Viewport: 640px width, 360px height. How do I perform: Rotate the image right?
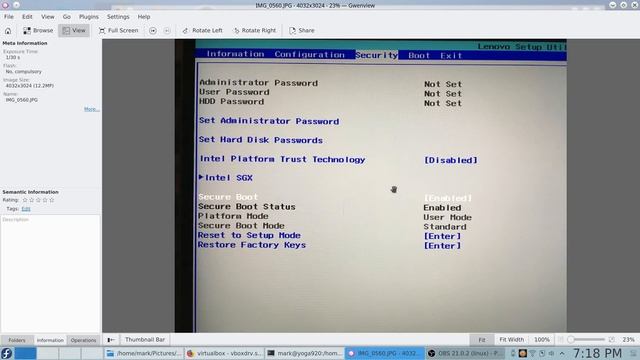pos(254,31)
